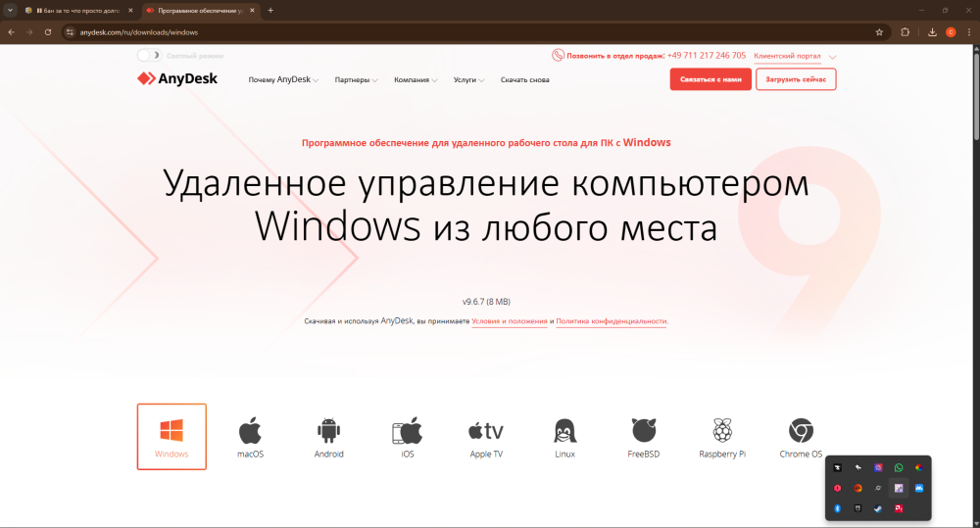Close the "бан за то что" tab

(130, 11)
